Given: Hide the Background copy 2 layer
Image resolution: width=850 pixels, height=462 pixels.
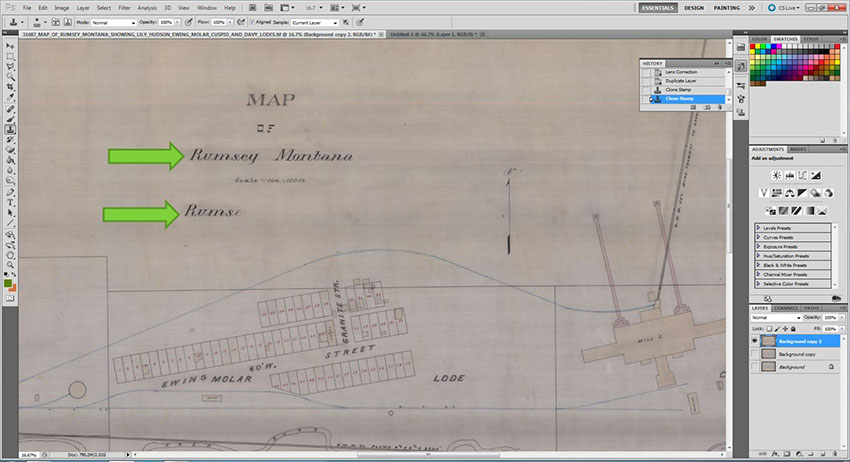Looking at the screenshot, I should [x=755, y=340].
